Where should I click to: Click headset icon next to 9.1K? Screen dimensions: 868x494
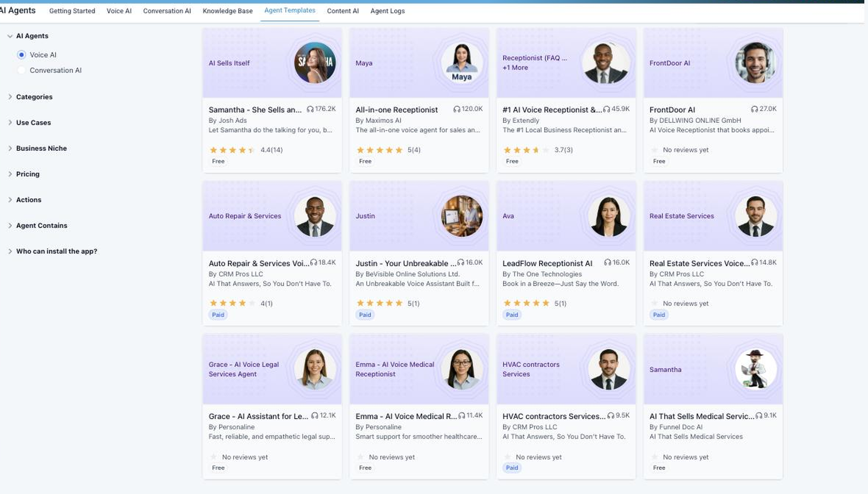click(x=759, y=415)
